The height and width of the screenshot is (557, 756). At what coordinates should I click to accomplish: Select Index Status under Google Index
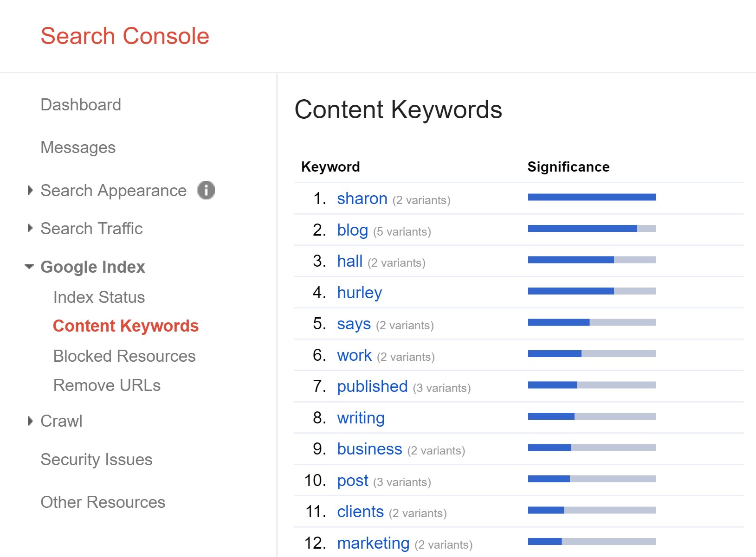99,297
